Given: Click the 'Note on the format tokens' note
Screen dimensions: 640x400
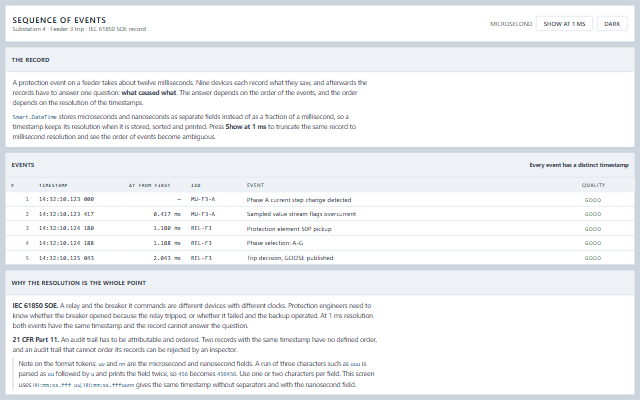Looking at the screenshot, I should coord(196,374).
